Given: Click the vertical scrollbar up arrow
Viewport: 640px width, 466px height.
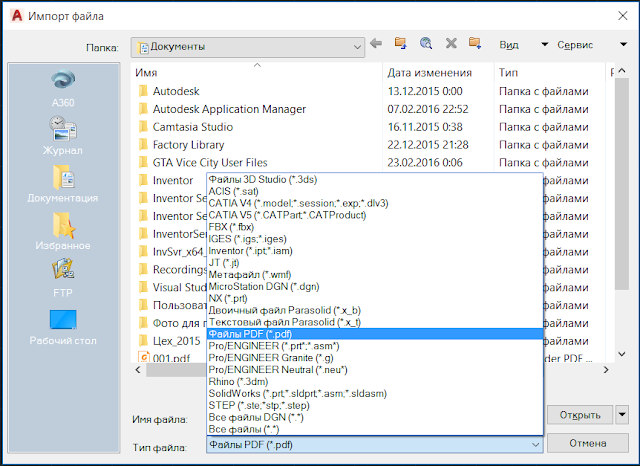Looking at the screenshot, I should [x=622, y=71].
